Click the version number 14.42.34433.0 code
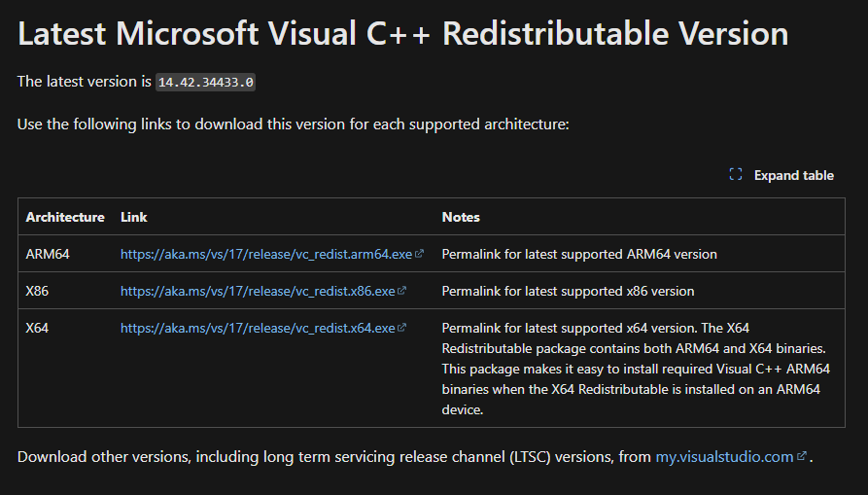Screen dimensions: 868x495 tap(206, 82)
